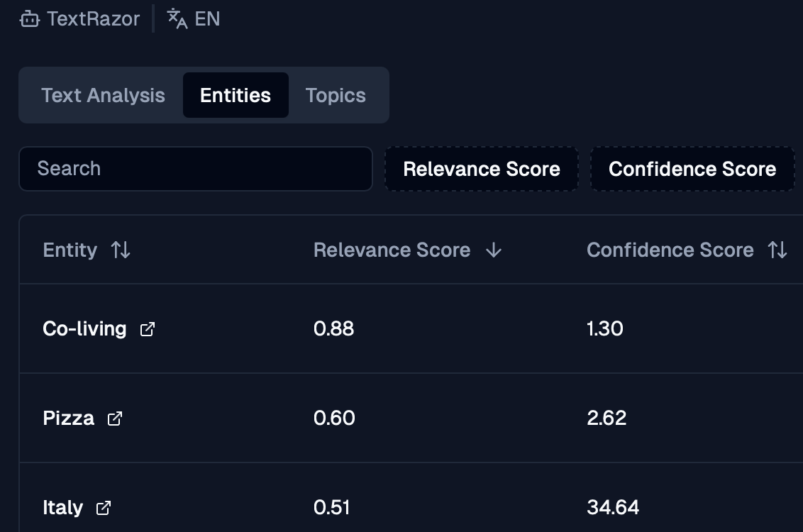Open the external link icon for Co-living
Screen dimensions: 803x532
coord(148,329)
